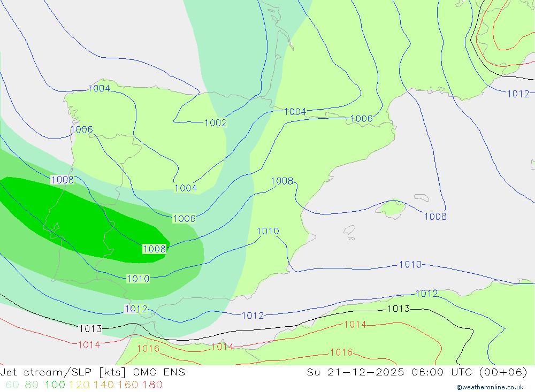Click the 1012 label on the Algerian coast
The image size is (535, 392).
pos(426,294)
